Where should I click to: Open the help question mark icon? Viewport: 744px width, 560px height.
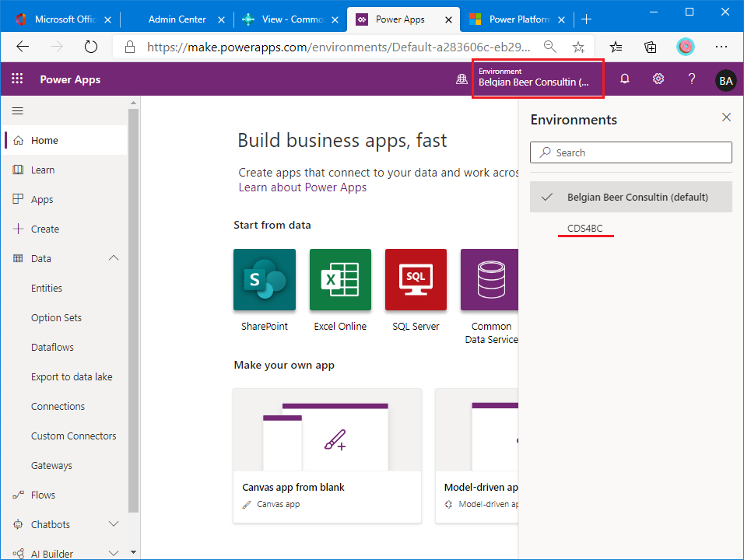point(691,79)
